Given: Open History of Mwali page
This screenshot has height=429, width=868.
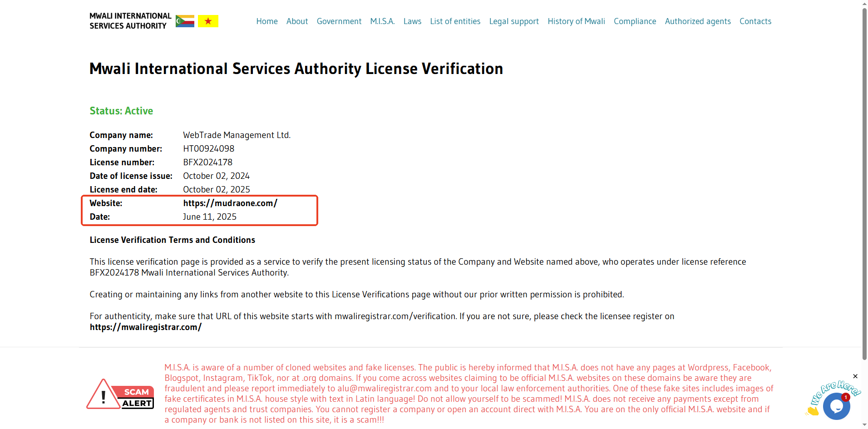Looking at the screenshot, I should 576,21.
